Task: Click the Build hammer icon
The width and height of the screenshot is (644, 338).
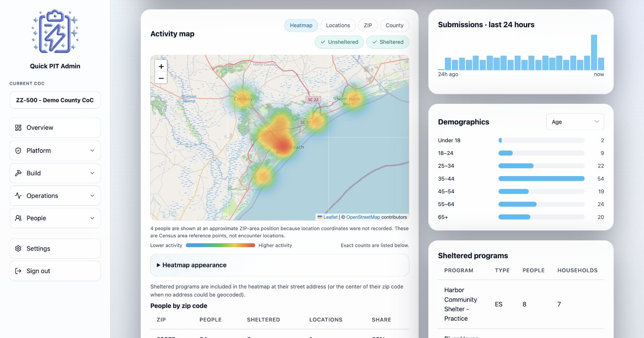Action: point(18,173)
